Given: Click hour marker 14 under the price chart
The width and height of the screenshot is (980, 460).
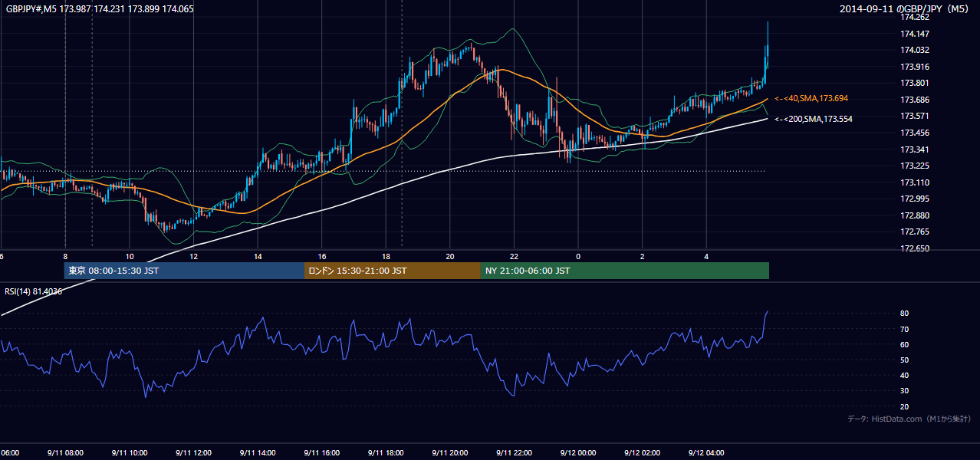Looking at the screenshot, I should click(x=258, y=256).
